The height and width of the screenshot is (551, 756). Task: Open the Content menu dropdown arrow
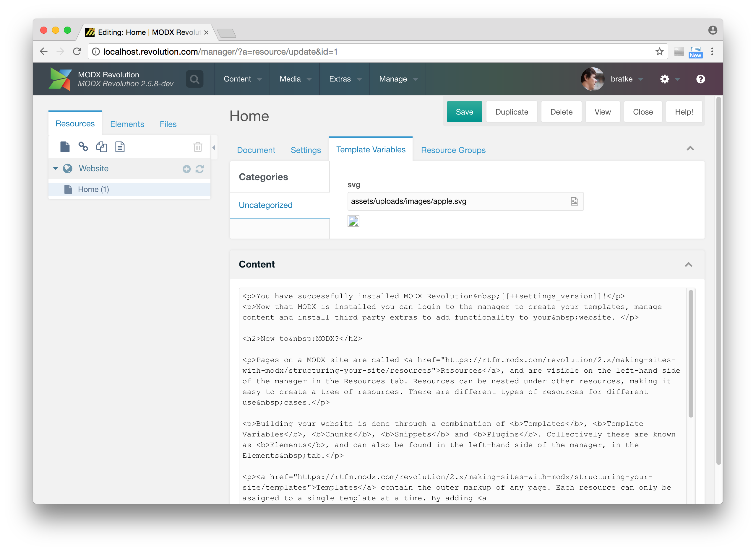(259, 79)
